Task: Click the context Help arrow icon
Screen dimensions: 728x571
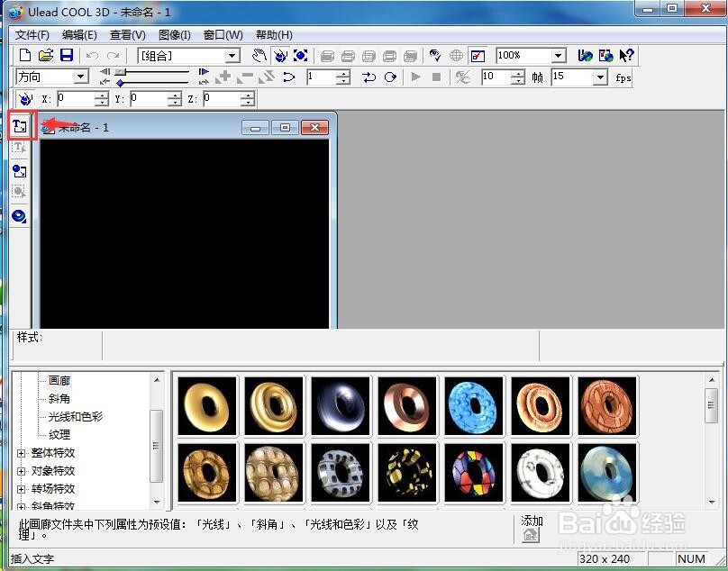Action: tap(627, 56)
